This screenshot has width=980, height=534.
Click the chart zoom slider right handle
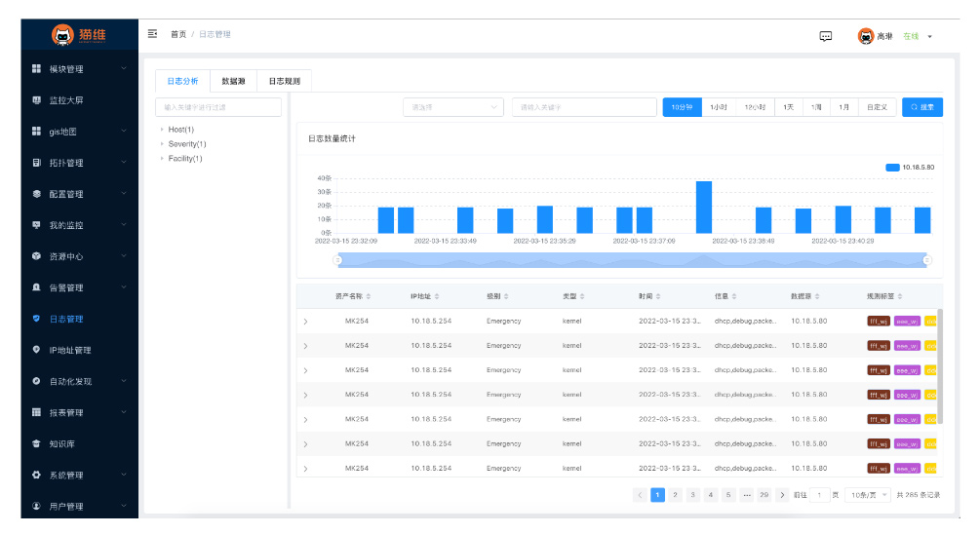926,260
